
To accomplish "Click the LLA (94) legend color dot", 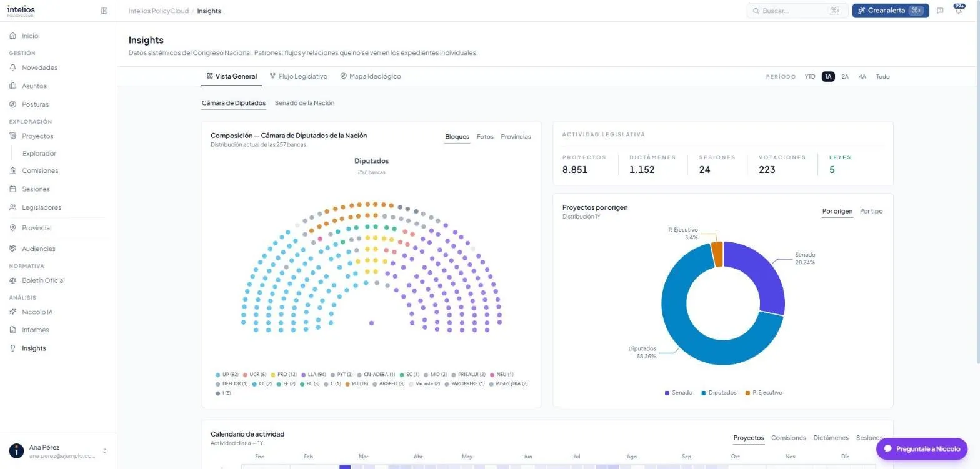I will click(x=303, y=375).
